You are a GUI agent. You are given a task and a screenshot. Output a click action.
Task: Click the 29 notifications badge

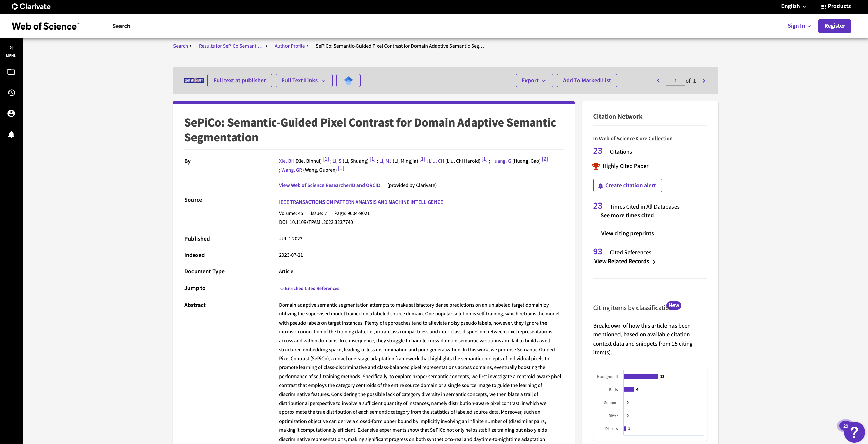pyautogui.click(x=846, y=426)
